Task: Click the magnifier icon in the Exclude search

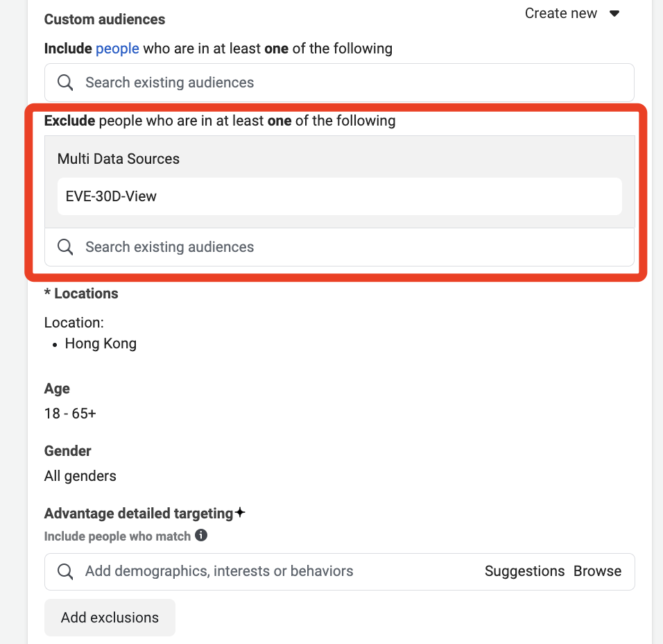Action: 65,247
